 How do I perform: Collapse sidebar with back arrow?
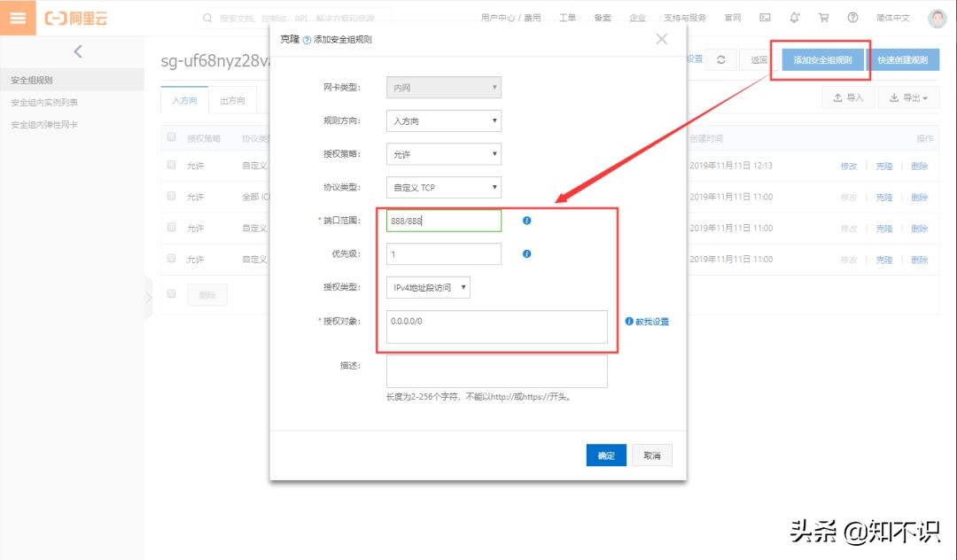(x=77, y=51)
